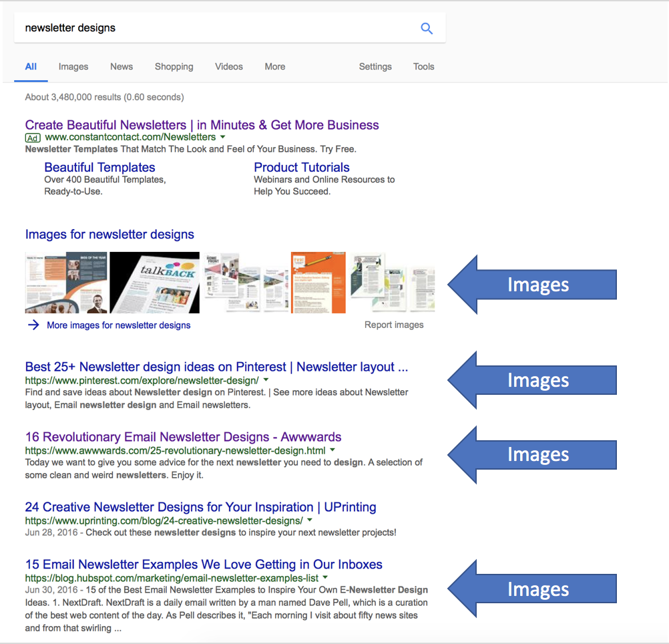Switch to the Images tab
Image resolution: width=669 pixels, height=644 pixels.
[x=73, y=67]
